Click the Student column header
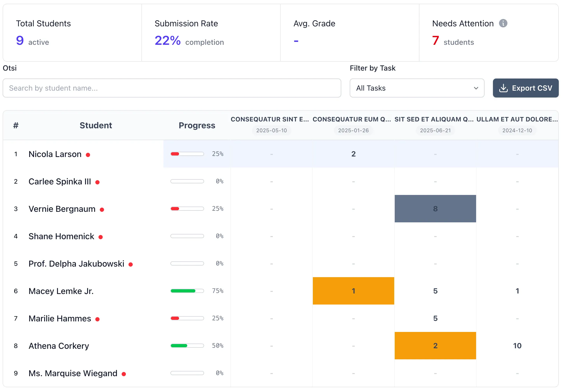This screenshot has height=392, width=563. (96, 125)
